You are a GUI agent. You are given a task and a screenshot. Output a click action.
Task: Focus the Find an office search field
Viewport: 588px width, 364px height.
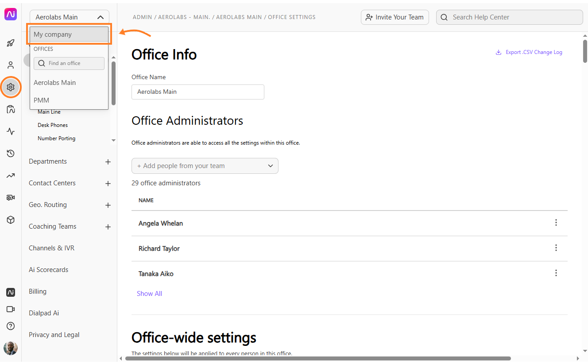click(x=69, y=63)
